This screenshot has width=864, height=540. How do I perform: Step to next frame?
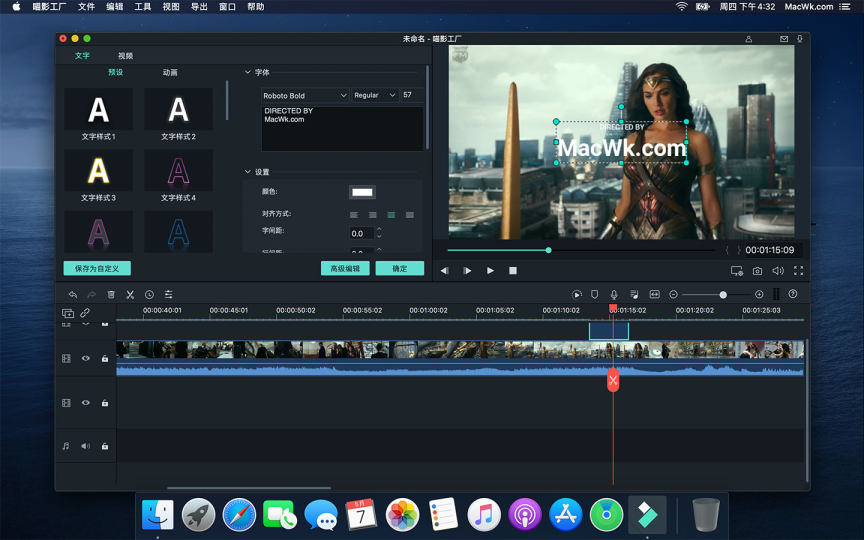467,271
